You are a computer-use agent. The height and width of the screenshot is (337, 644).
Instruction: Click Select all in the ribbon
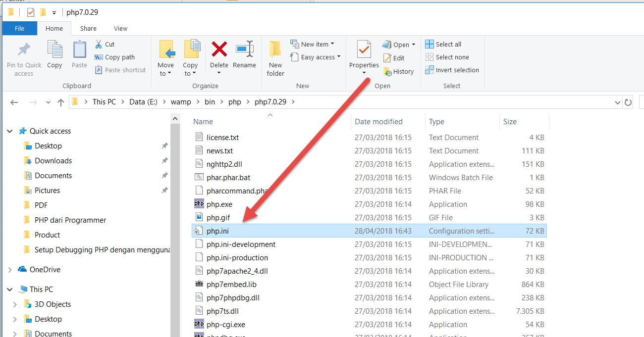pyautogui.click(x=443, y=44)
